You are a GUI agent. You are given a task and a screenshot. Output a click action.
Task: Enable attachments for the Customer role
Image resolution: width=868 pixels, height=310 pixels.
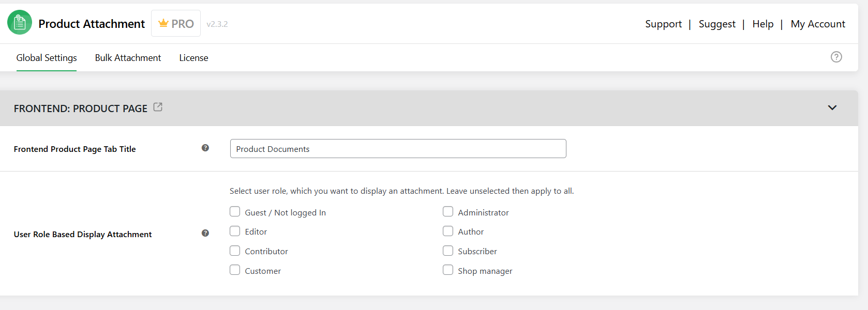point(235,270)
